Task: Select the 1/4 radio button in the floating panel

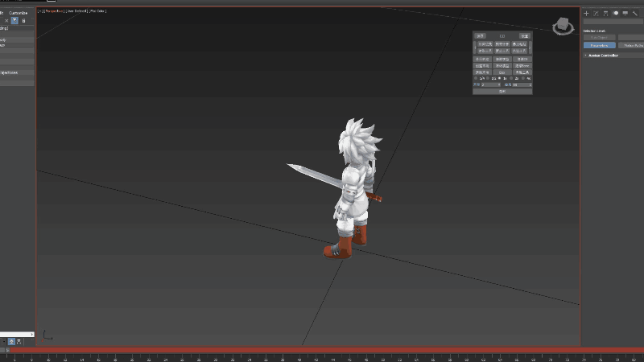Action: pos(476,78)
